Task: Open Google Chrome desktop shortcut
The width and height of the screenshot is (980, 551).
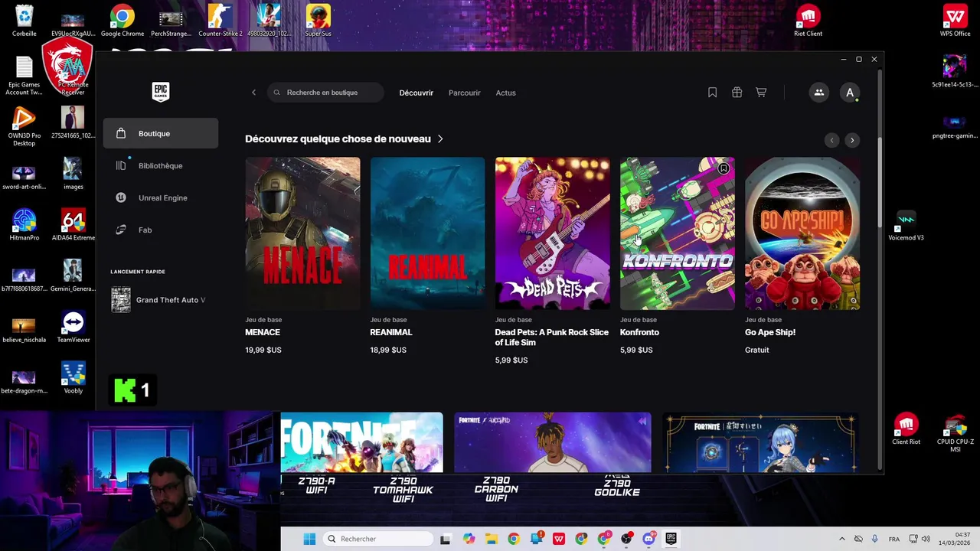Action: coord(122,21)
